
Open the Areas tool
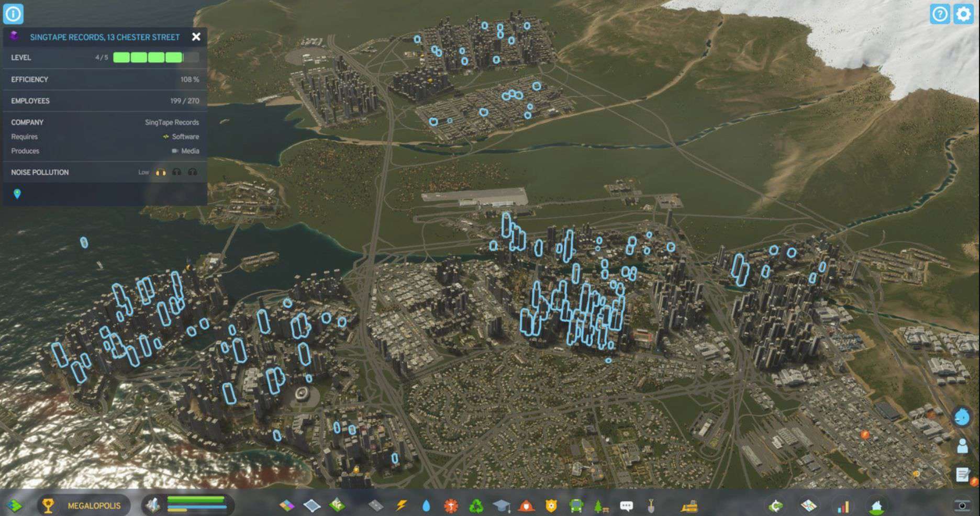pyautogui.click(x=312, y=506)
